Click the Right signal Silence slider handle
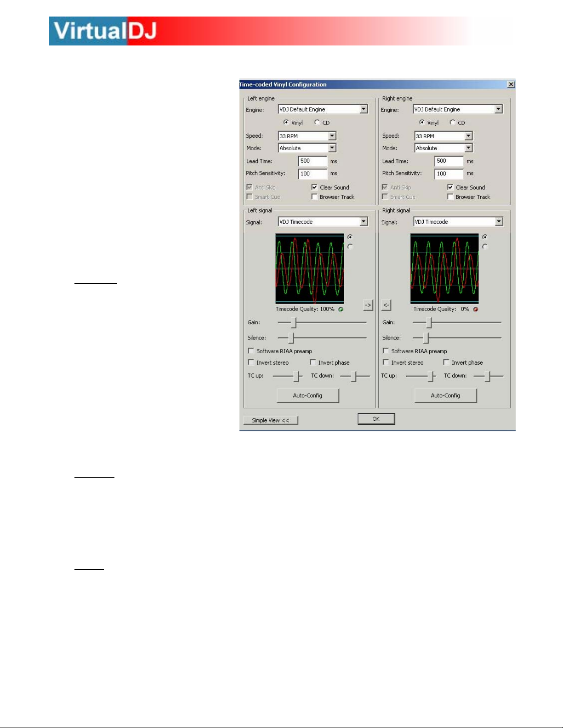This screenshot has width=563, height=728. (x=426, y=338)
